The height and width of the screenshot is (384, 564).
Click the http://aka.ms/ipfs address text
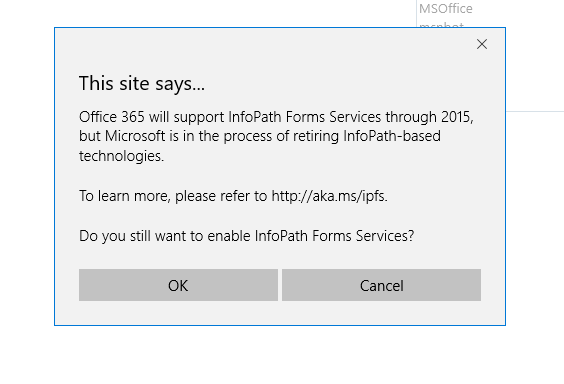pyautogui.click(x=329, y=196)
